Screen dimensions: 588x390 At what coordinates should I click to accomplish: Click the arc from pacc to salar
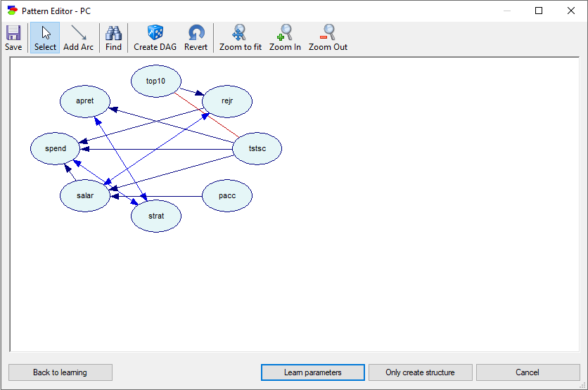point(158,196)
